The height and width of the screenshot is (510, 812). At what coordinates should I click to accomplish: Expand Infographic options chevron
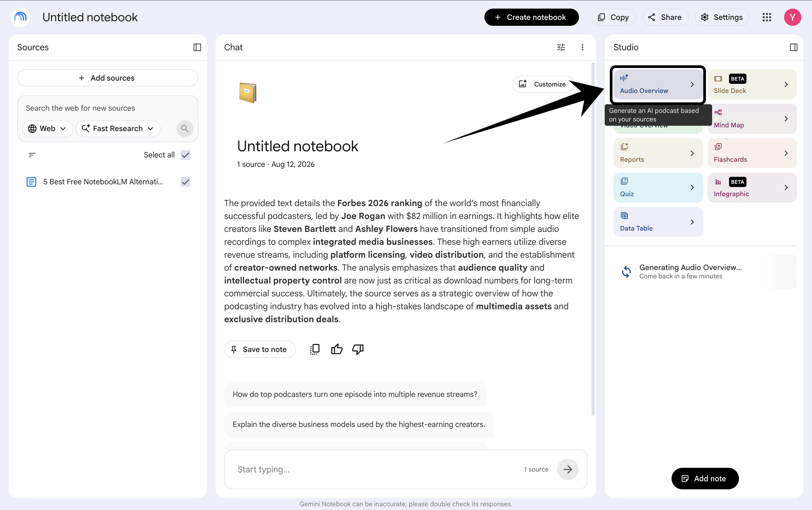point(786,188)
